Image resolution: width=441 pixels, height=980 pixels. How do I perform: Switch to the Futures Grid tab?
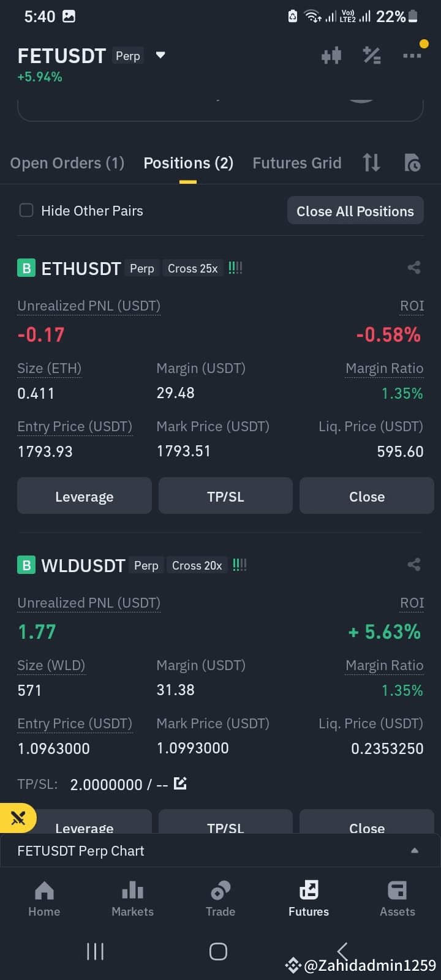pyautogui.click(x=297, y=163)
